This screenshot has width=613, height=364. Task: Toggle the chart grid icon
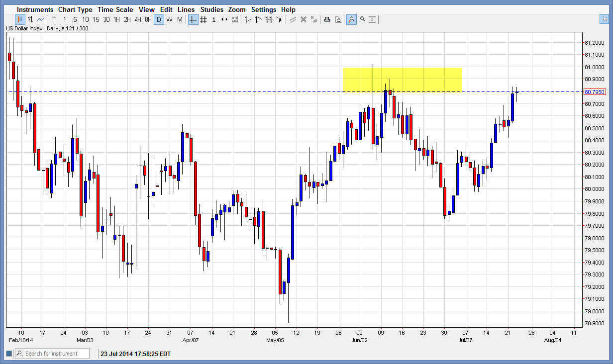(x=203, y=19)
